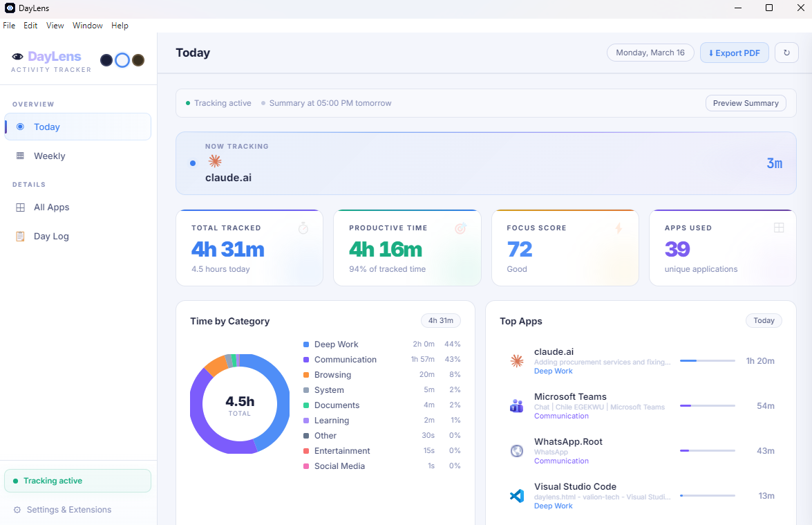The height and width of the screenshot is (525, 812).
Task: Click the 3m now tracking duration
Action: [774, 163]
